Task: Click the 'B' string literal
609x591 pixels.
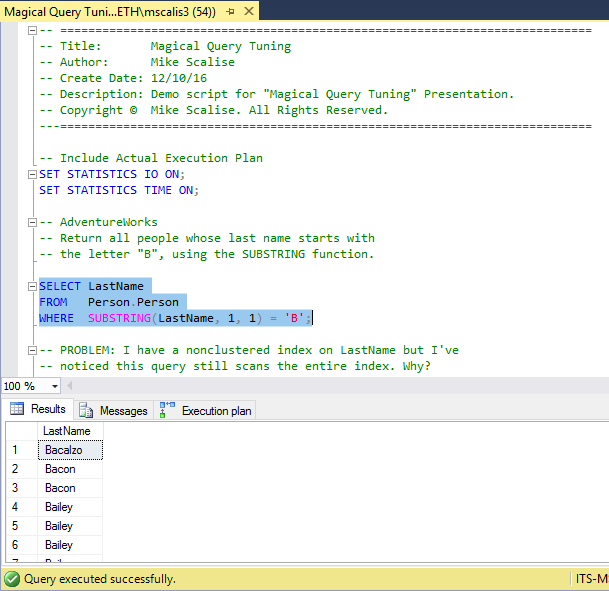Action: (x=294, y=318)
